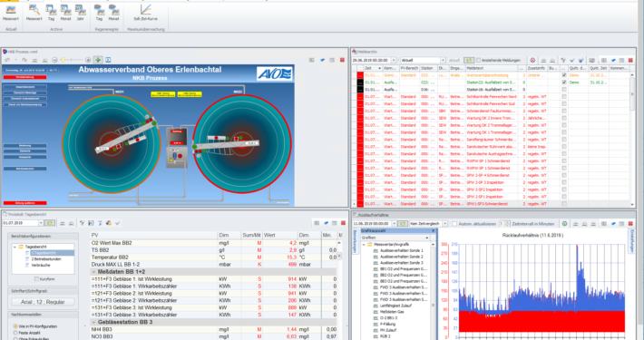The height and width of the screenshot is (340, 644).
Task: Click PV column header in Tagesbericht
Action: click(x=153, y=235)
